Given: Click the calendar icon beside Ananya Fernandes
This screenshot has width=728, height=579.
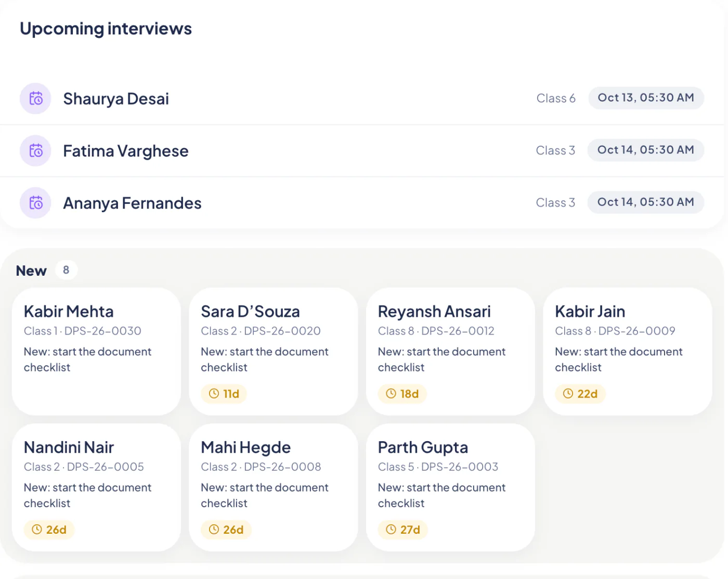Looking at the screenshot, I should [35, 202].
